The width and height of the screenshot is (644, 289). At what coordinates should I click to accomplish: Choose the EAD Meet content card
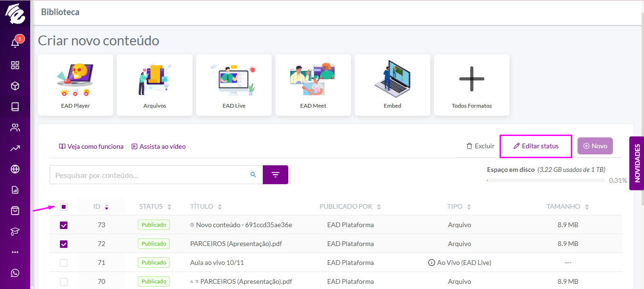pos(313,85)
